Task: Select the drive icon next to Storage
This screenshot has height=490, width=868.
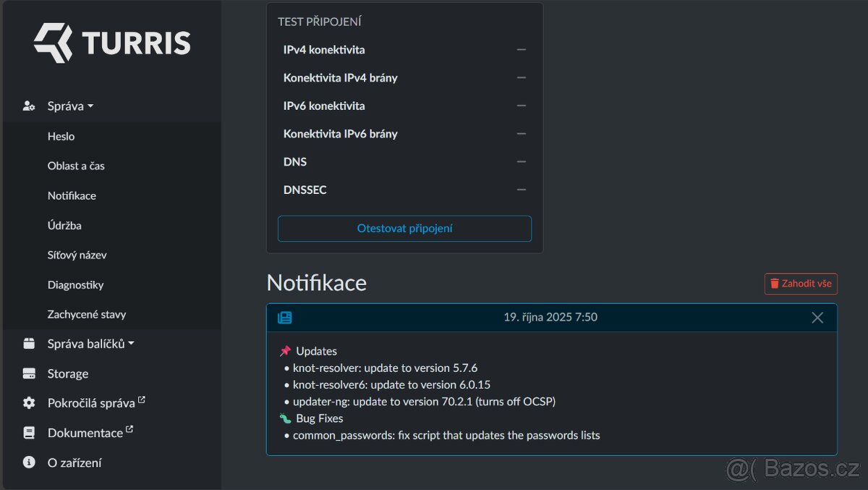Action: pyautogui.click(x=27, y=373)
